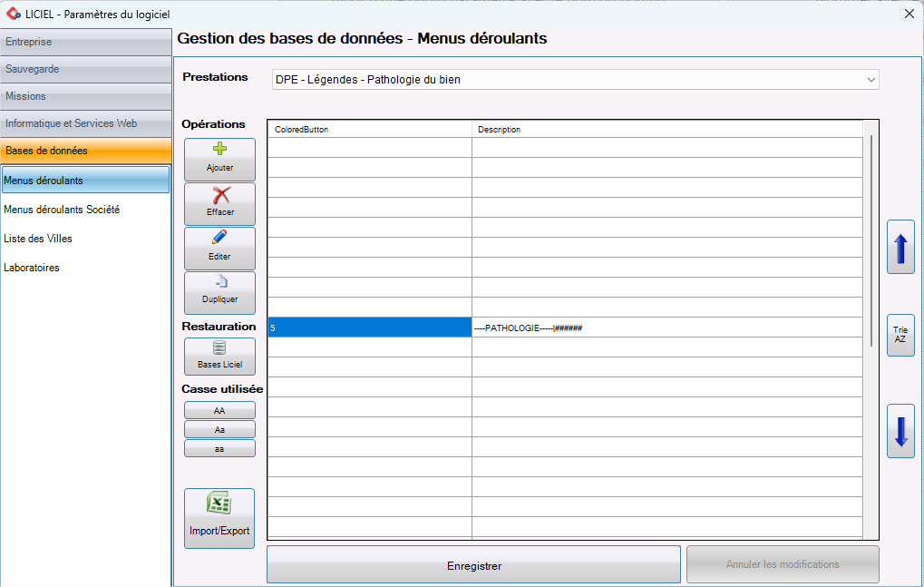Move row up with blue arrow
Screen dimensions: 924x587
point(900,247)
